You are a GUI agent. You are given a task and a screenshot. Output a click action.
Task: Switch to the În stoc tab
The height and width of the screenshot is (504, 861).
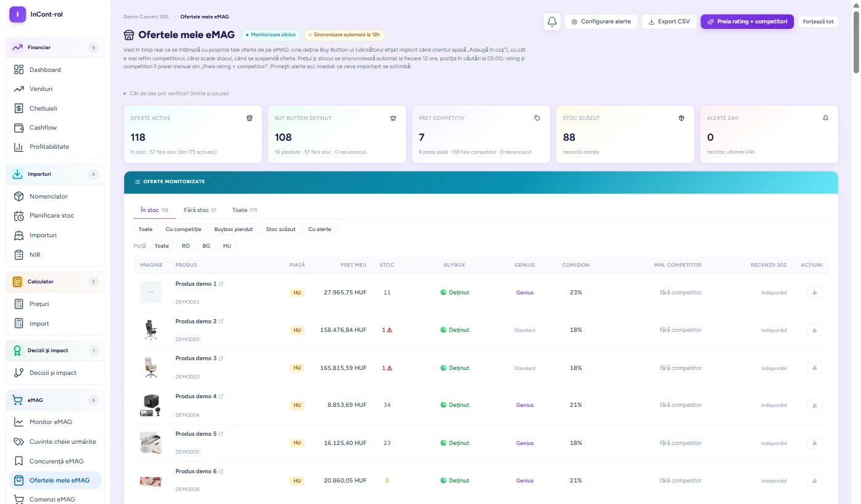pos(154,210)
